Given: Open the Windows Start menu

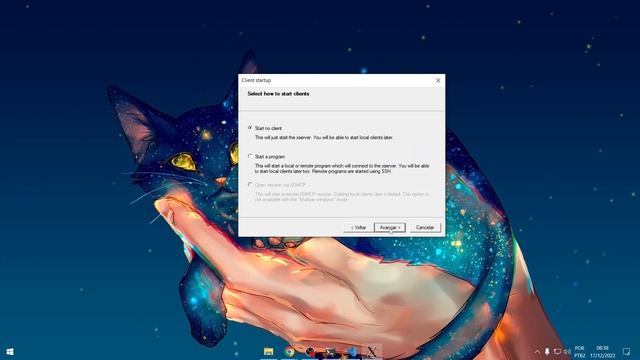Looking at the screenshot, I should click(10, 351).
